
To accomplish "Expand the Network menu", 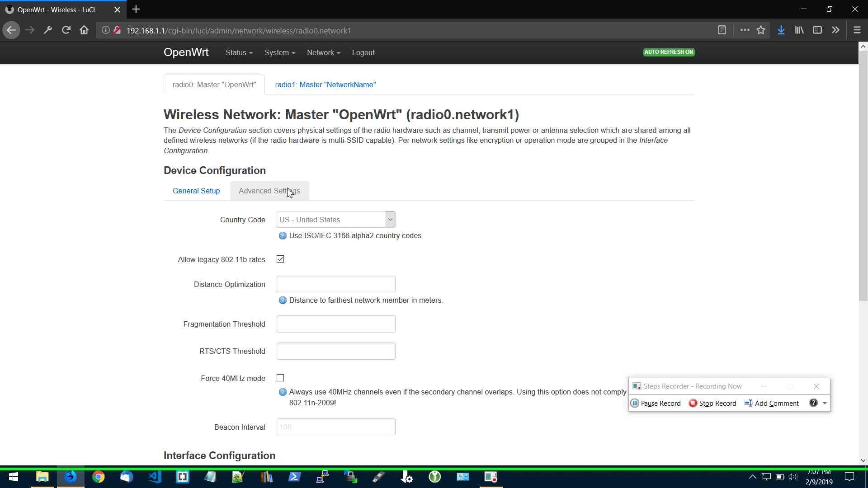I will 323,52.
